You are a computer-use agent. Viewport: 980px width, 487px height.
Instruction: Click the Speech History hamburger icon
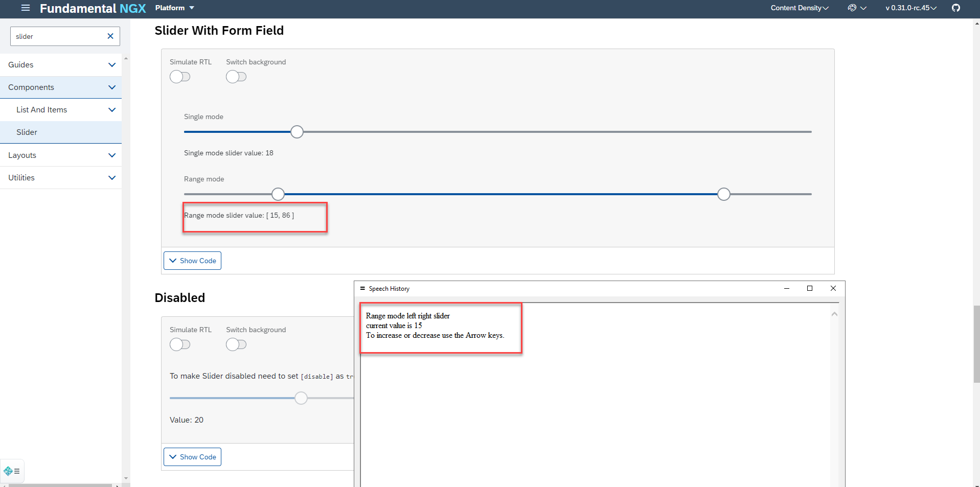coord(362,288)
